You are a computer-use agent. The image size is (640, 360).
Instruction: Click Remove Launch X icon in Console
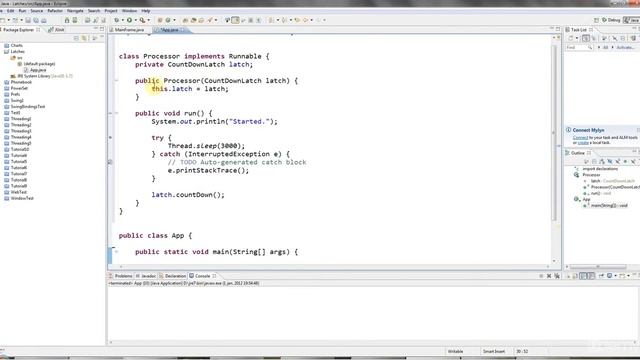click(549, 276)
